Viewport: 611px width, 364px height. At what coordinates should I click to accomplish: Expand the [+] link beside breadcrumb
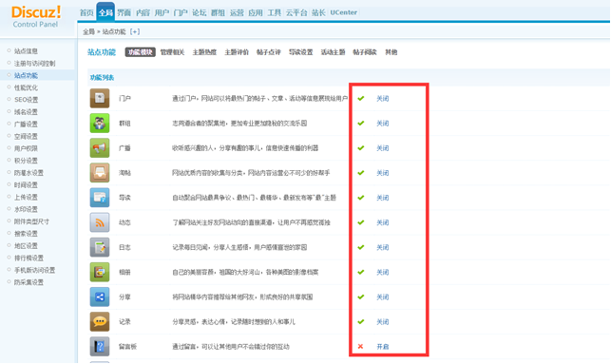click(135, 31)
